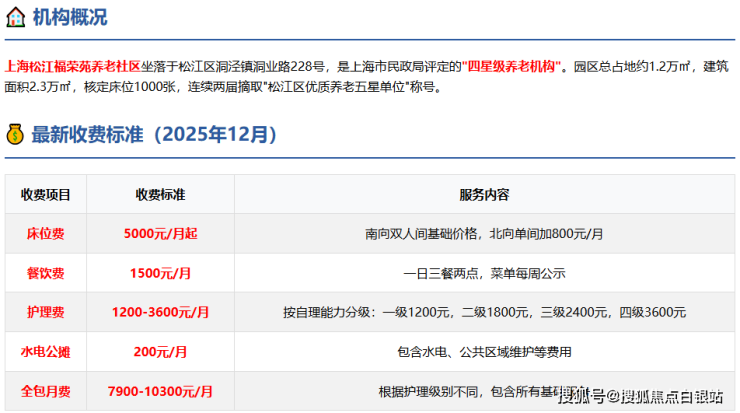
Task: Select the 最新收费标准（2025年12月）heading
Action: [154, 135]
